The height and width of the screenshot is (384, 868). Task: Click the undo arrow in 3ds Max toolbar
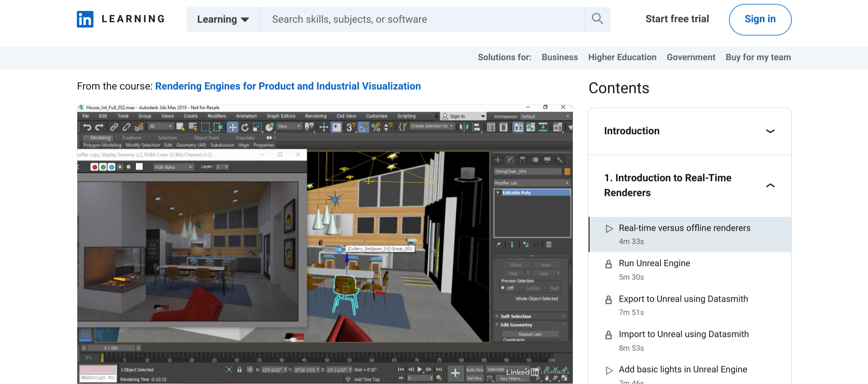point(87,127)
